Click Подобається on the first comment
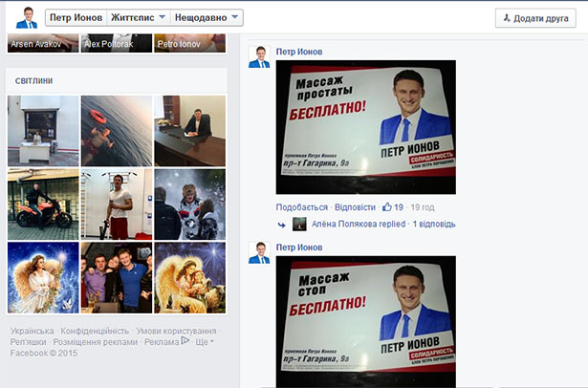588x388 pixels. point(302,207)
